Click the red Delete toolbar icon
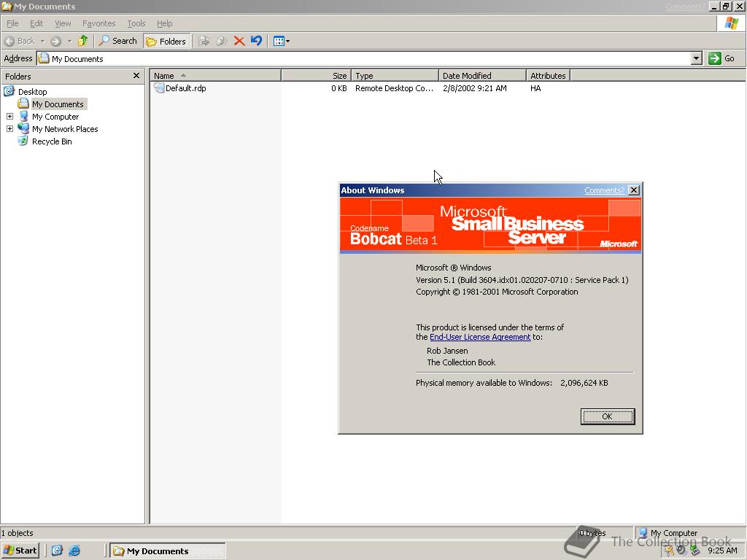This screenshot has width=747, height=560. coord(239,41)
